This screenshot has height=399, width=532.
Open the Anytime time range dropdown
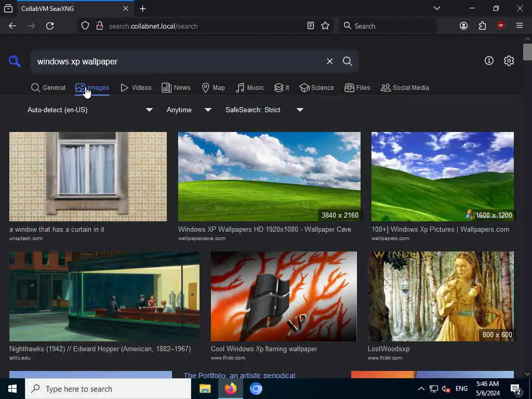(x=189, y=110)
